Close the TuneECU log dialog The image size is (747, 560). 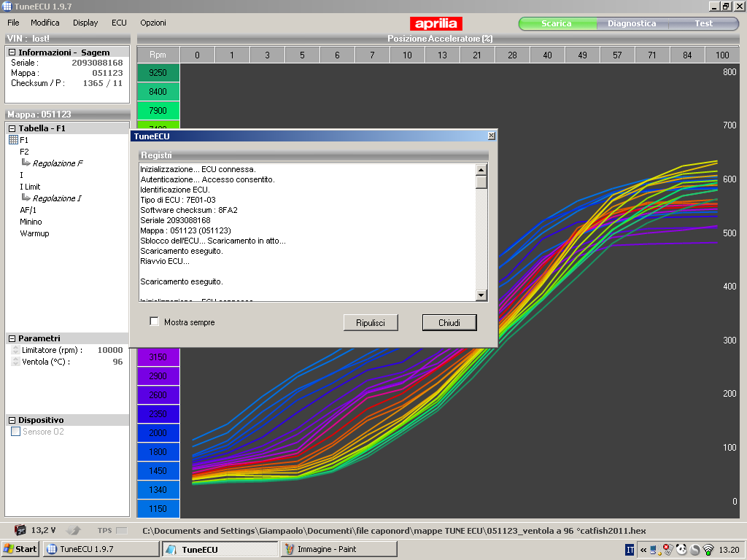click(x=491, y=136)
